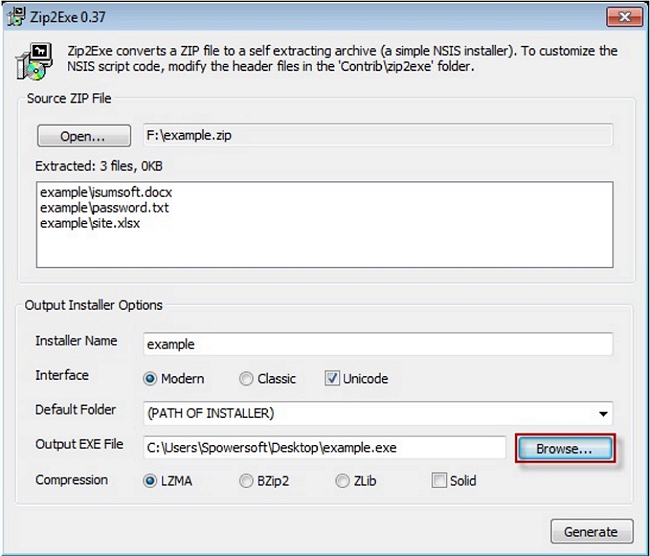Click the installer disc icon beside description
This screenshot has height=556, width=650.
click(x=35, y=61)
